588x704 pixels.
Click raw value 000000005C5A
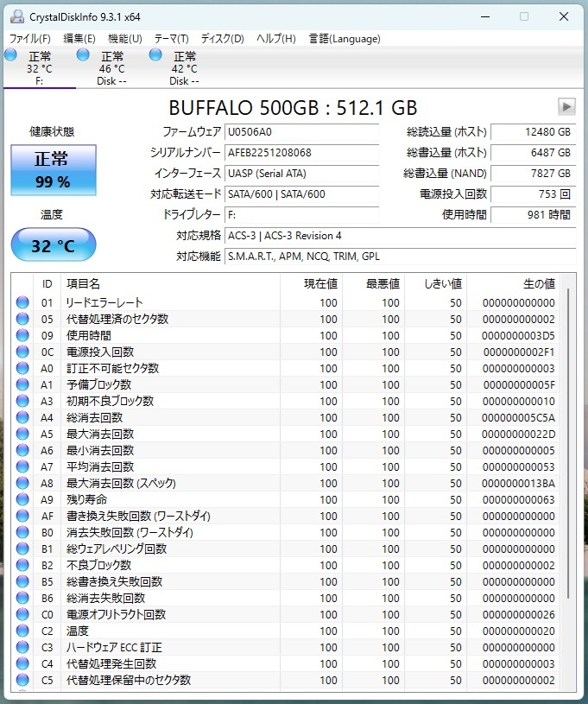click(x=518, y=418)
